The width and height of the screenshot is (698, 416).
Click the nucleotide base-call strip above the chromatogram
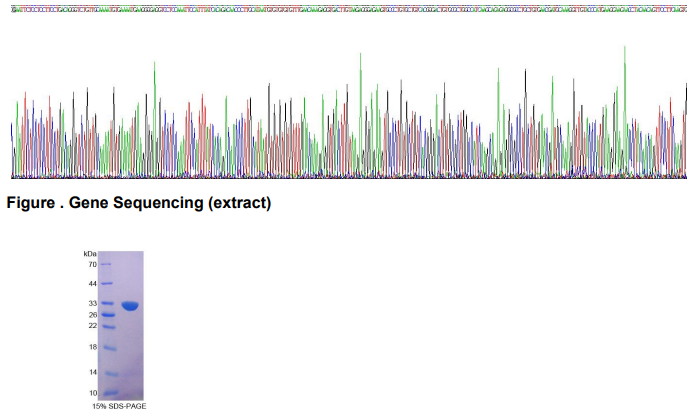(x=349, y=9)
